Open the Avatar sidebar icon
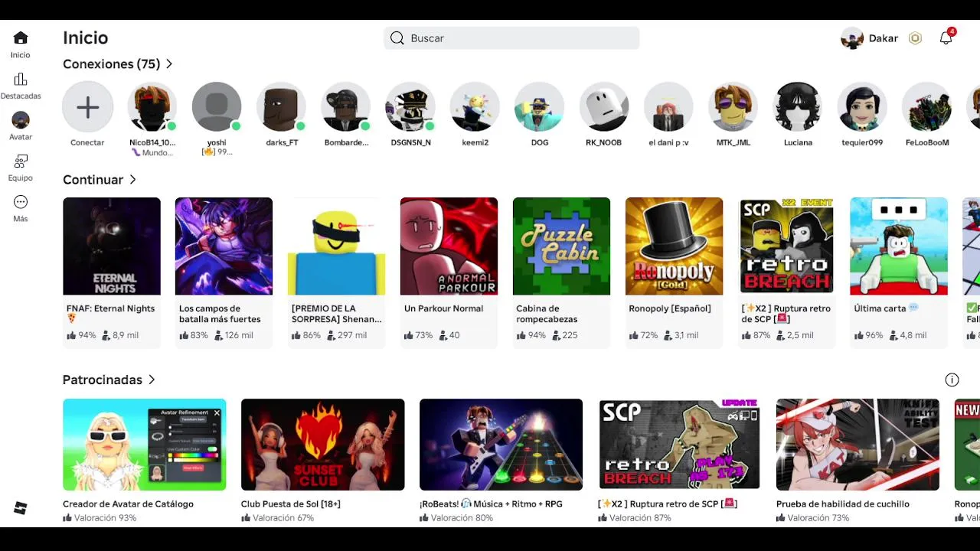The image size is (980, 551). 21,120
